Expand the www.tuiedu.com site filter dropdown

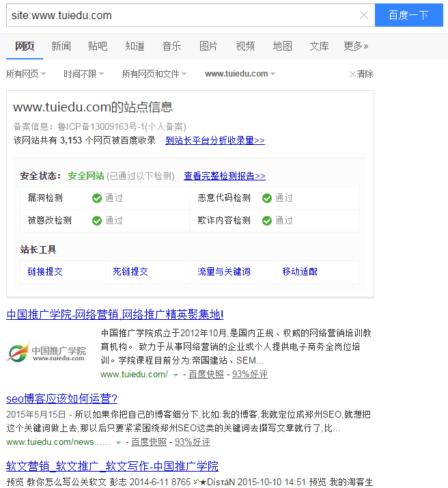click(240, 74)
